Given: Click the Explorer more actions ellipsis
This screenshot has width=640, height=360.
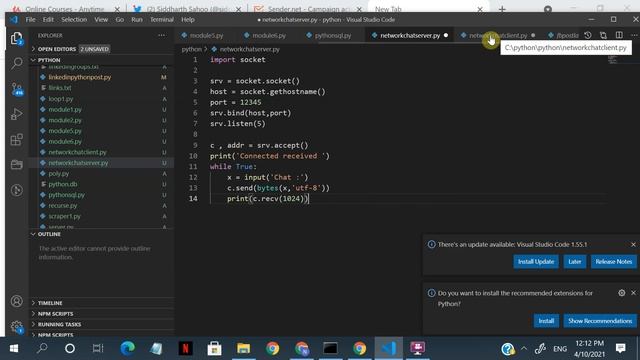Looking at the screenshot, I should click(162, 36).
